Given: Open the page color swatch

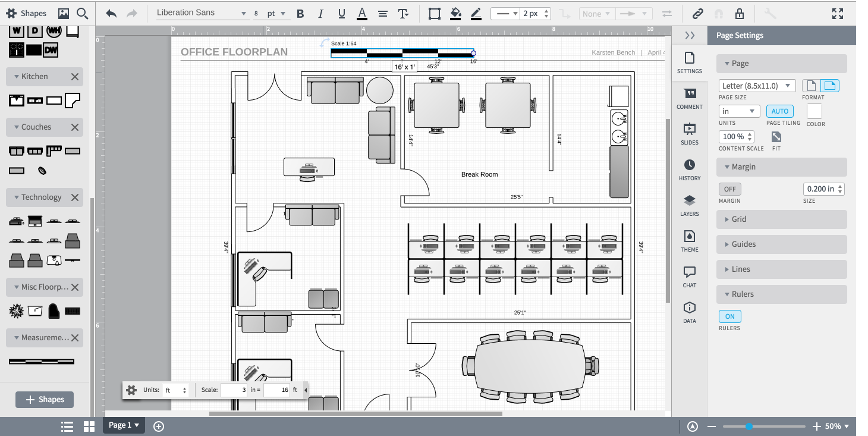Looking at the screenshot, I should click(x=814, y=111).
